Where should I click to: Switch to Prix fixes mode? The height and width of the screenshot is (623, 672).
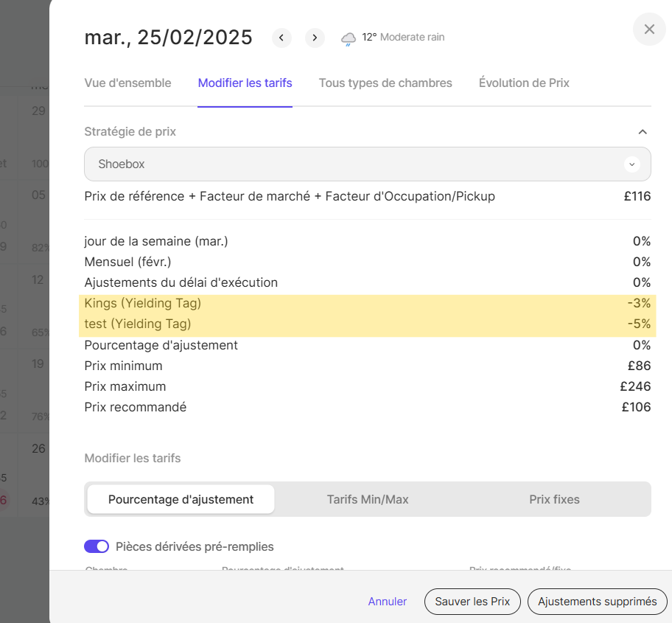(554, 499)
